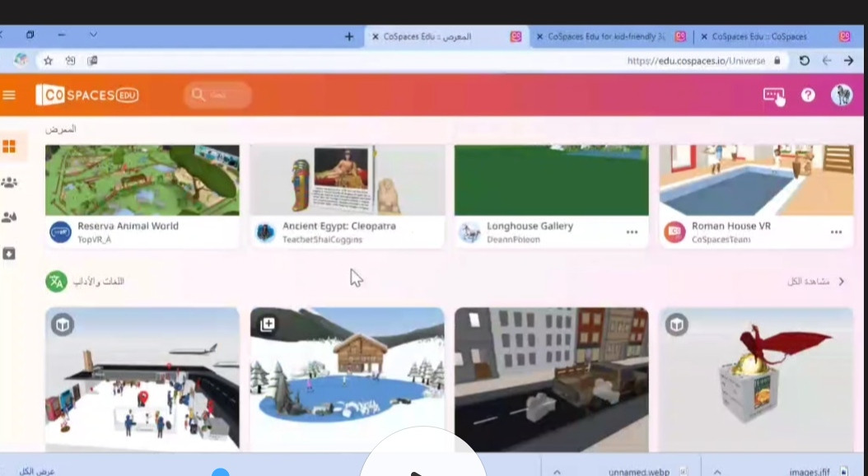The height and width of the screenshot is (476, 868).
Task: Click the cube badge on dragon card
Action: (676, 325)
